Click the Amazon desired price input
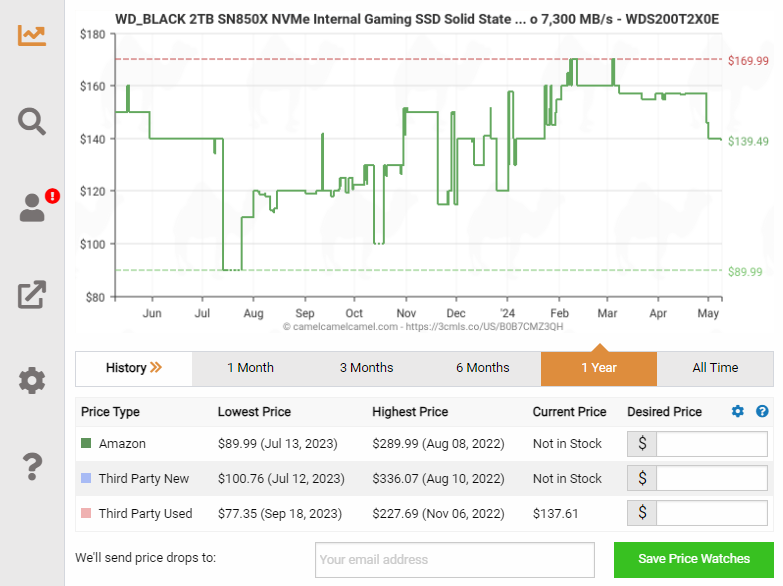Screen dimensions: 783x586 click(x=712, y=444)
